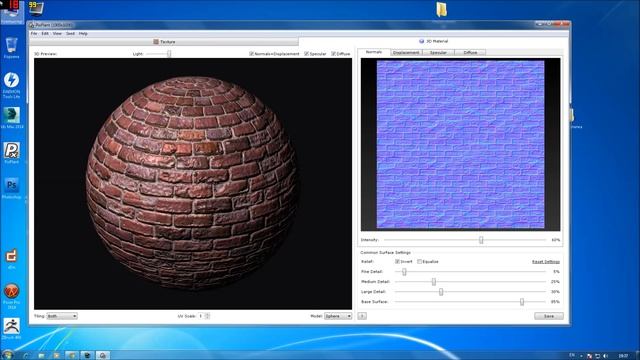Click the 3D Material cube icon
The image size is (640, 360).
pos(422,41)
